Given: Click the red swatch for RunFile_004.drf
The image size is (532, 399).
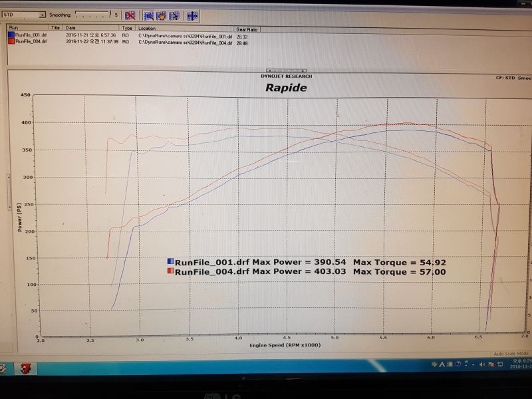Looking at the screenshot, I should pyautogui.click(x=11, y=41).
